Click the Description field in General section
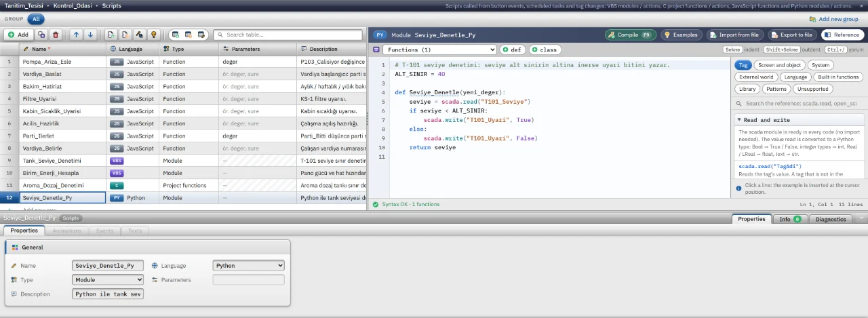Viewport: 868px width, 318px height. [x=108, y=294]
